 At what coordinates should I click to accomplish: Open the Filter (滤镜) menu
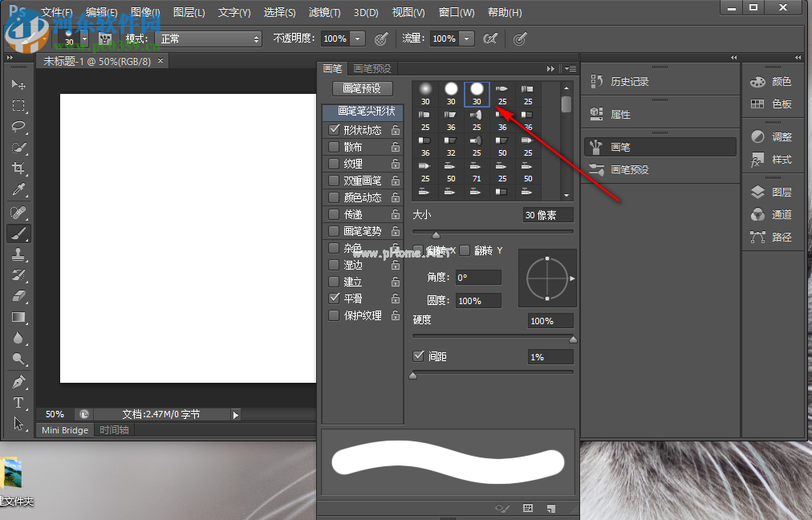click(x=324, y=13)
